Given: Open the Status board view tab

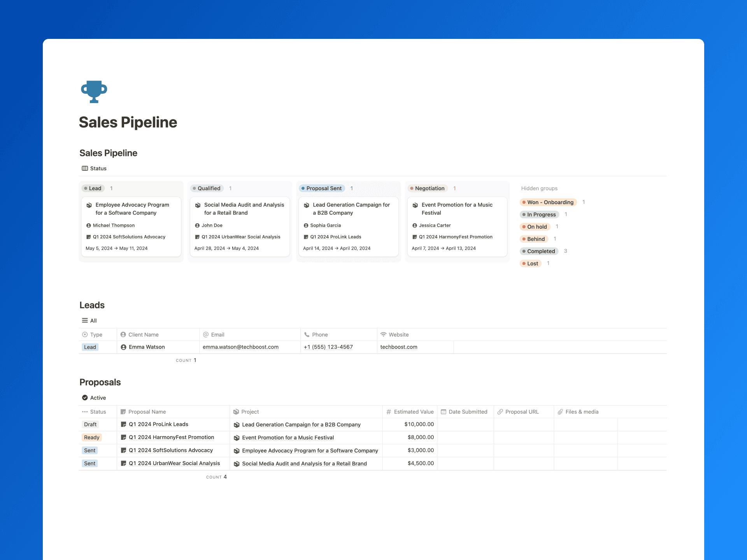Looking at the screenshot, I should coord(94,168).
